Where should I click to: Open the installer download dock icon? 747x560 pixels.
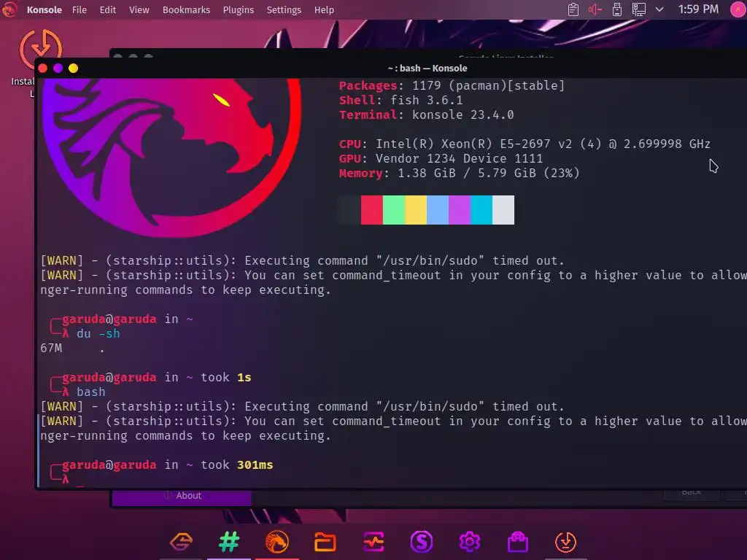click(x=566, y=542)
